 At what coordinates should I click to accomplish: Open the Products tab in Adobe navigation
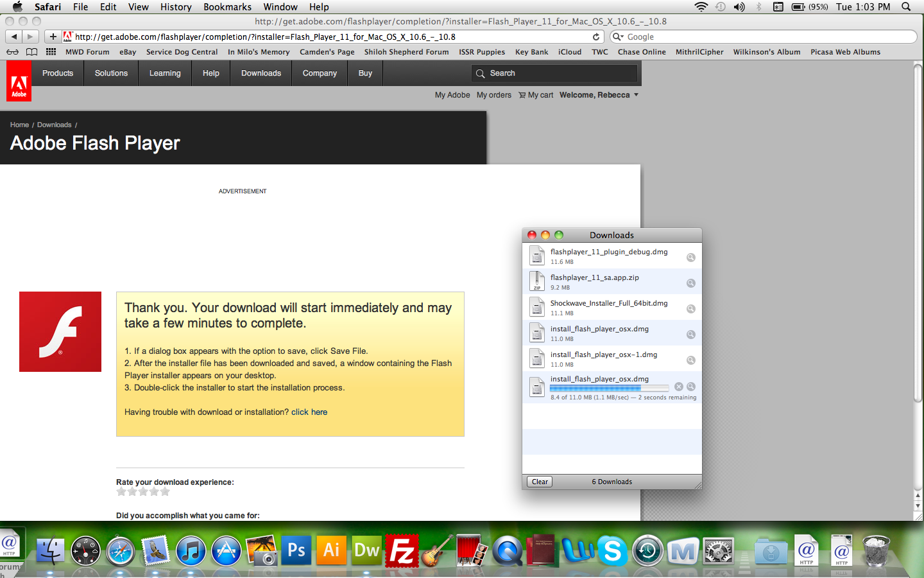tap(58, 73)
